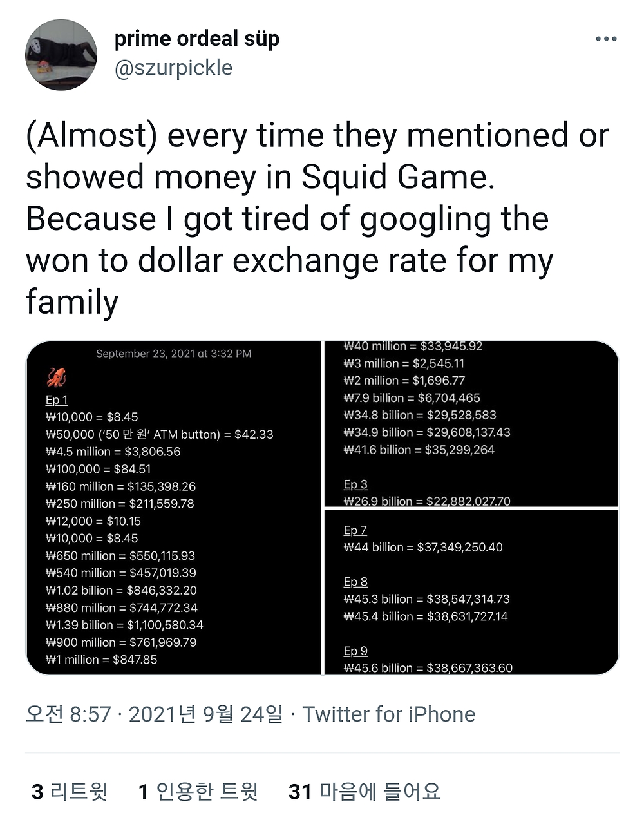
Task: Click the @szurpickle handle
Action: click(x=173, y=68)
